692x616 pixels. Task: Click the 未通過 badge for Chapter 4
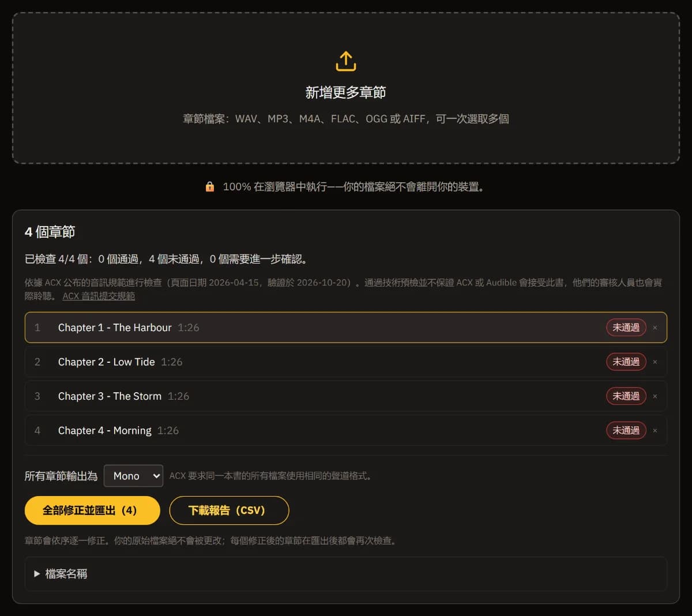pyautogui.click(x=626, y=430)
